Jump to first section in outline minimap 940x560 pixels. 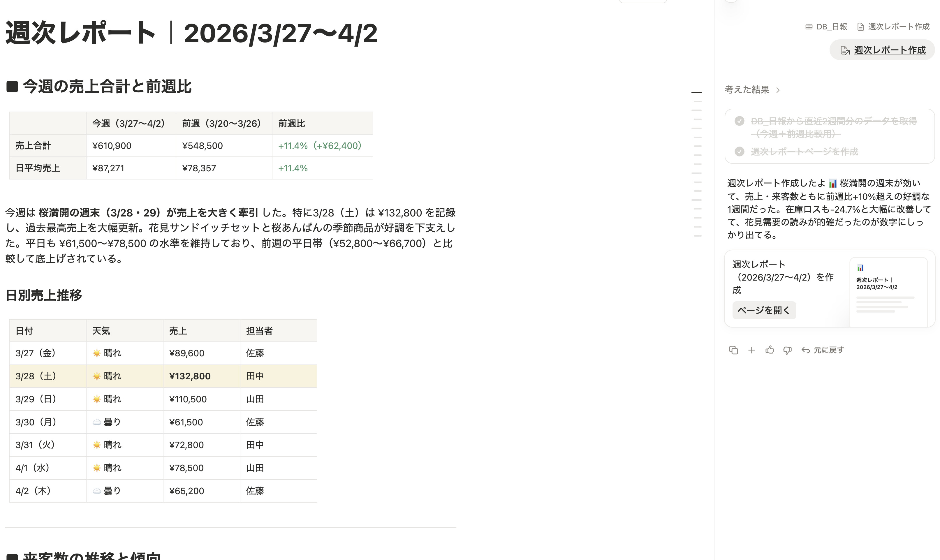(x=696, y=92)
